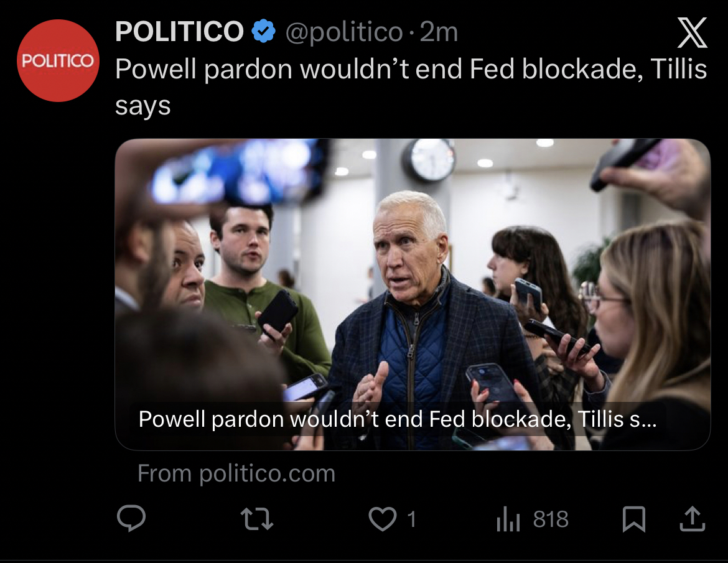
Task: Click the POLITICO display name
Action: pos(179,31)
